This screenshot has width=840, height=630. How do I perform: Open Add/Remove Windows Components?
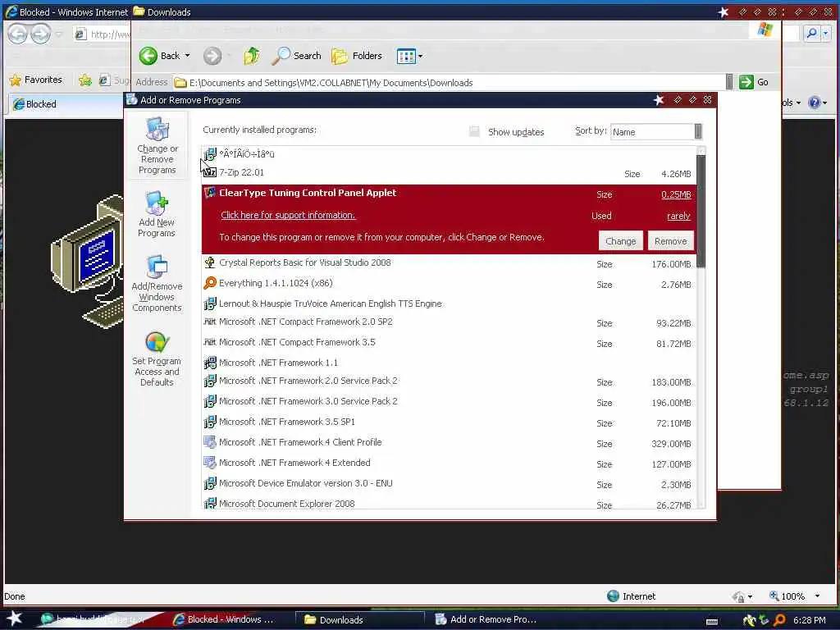coord(157,284)
